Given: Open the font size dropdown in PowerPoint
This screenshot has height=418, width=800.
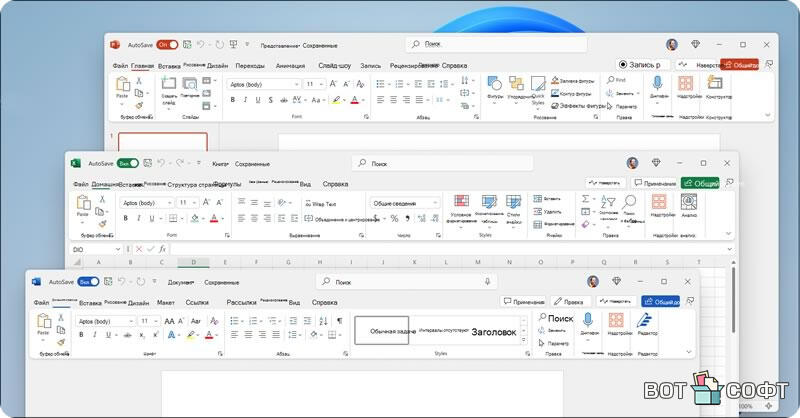Looking at the screenshot, I should pos(321,84).
